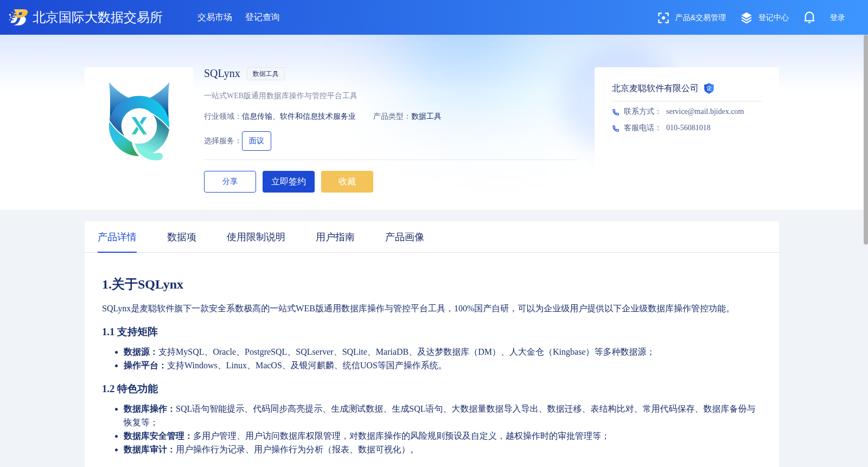The image size is (868, 467).
Task: Switch to the 用户指南 tab
Action: [335, 237]
